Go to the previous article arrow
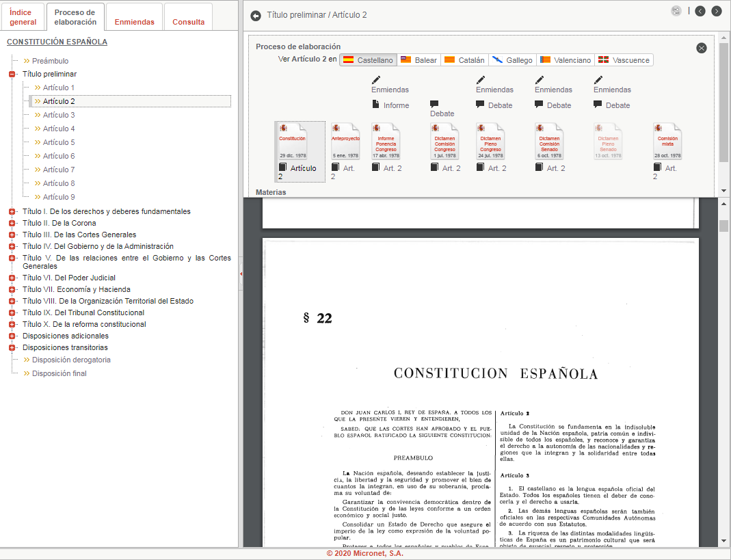The height and width of the screenshot is (560, 731). (700, 11)
